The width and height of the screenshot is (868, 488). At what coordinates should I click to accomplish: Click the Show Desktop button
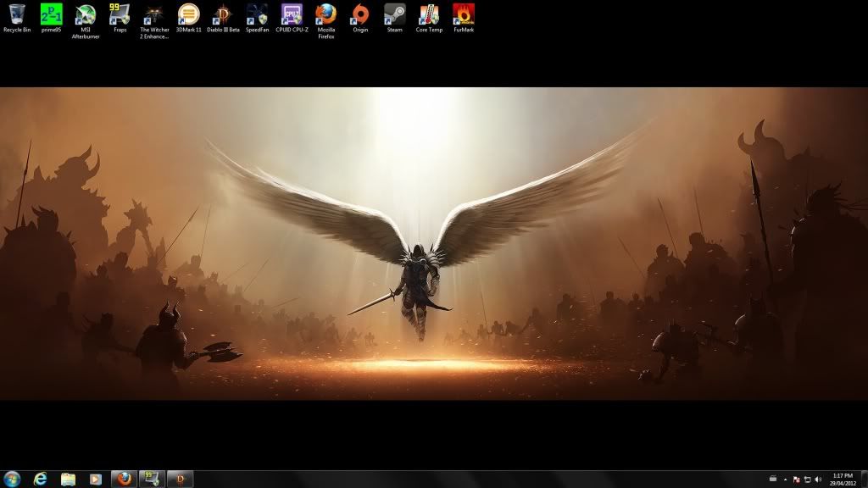(864, 480)
